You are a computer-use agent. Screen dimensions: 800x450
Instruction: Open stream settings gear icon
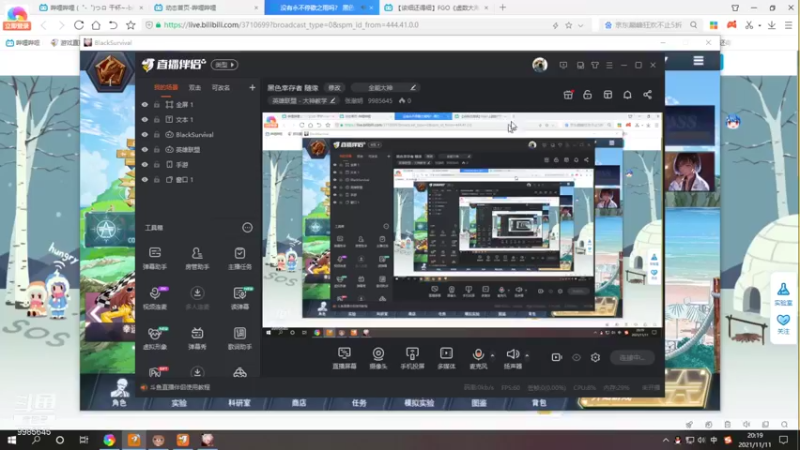(x=595, y=357)
